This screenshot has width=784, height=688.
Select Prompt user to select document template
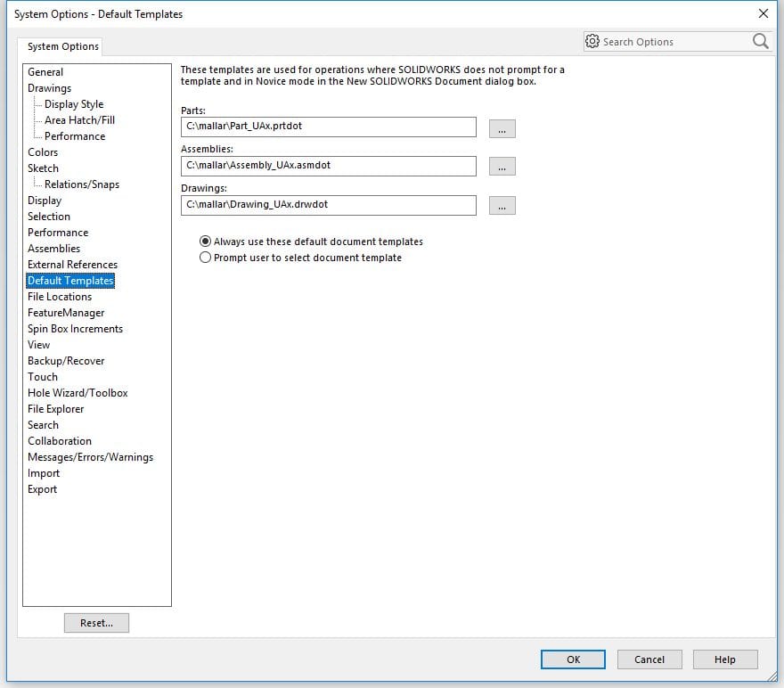point(206,258)
